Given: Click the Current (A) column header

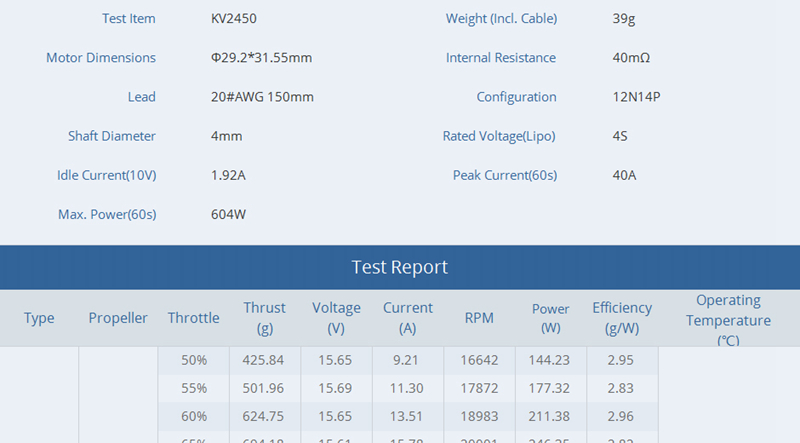Looking at the screenshot, I should point(408,318).
